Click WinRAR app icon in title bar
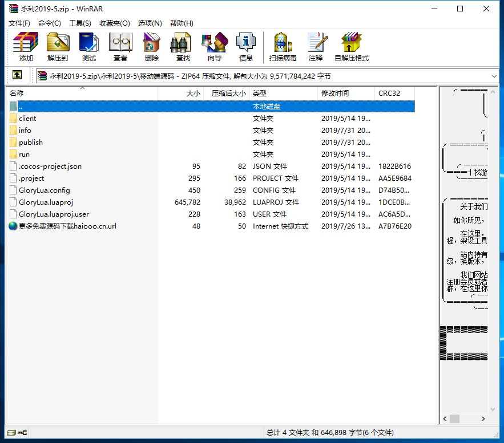The image size is (504, 443). (14, 9)
